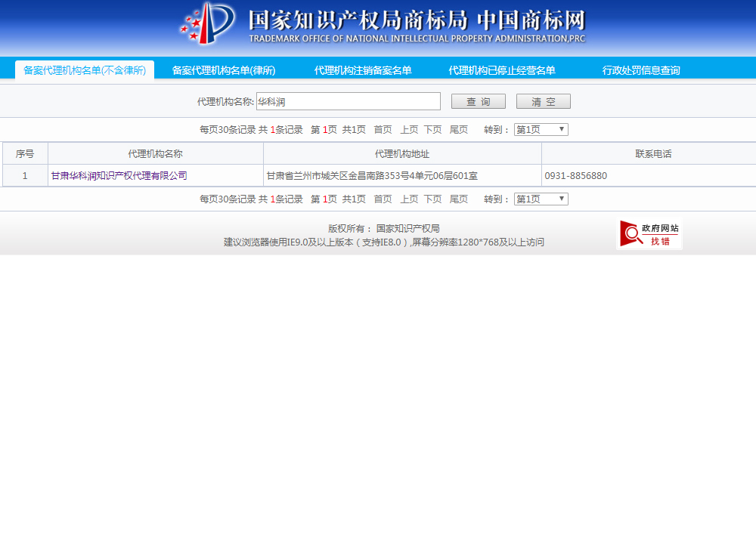Click the 查询 search button
The image size is (756, 534).
[x=479, y=102]
